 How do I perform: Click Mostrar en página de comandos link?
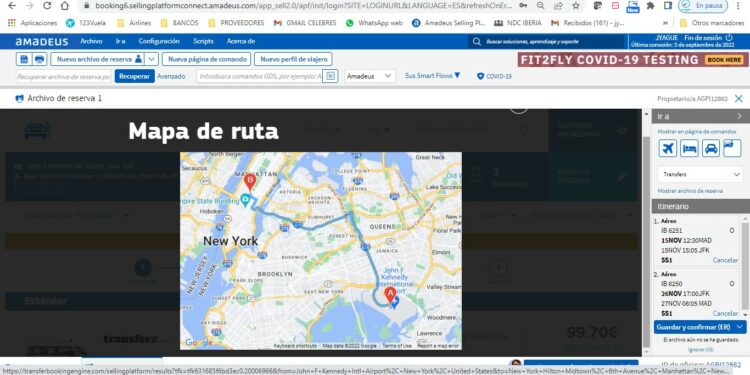[697, 131]
